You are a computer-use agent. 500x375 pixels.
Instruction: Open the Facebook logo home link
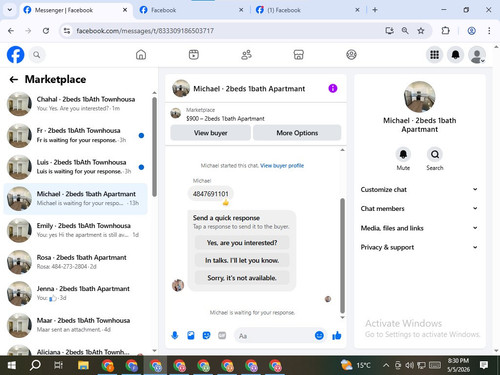(16, 55)
